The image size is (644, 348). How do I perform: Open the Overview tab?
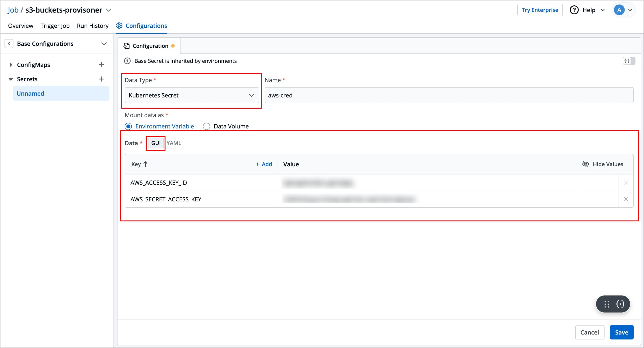point(20,26)
